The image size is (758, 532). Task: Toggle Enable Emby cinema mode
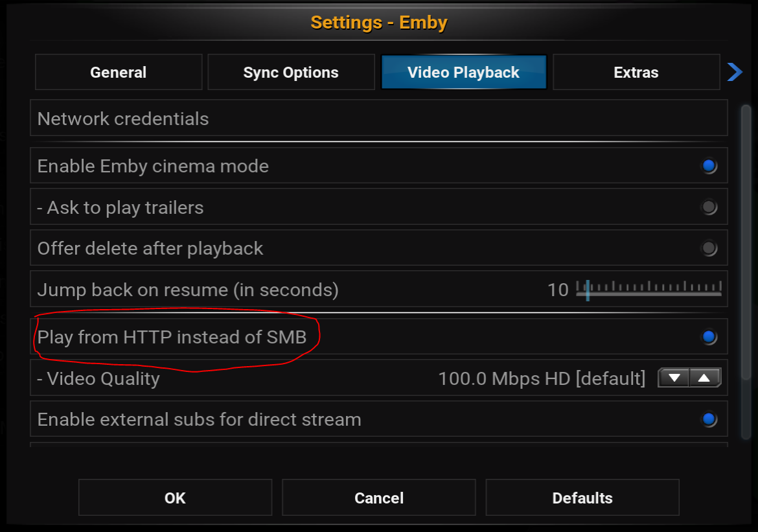tap(709, 166)
